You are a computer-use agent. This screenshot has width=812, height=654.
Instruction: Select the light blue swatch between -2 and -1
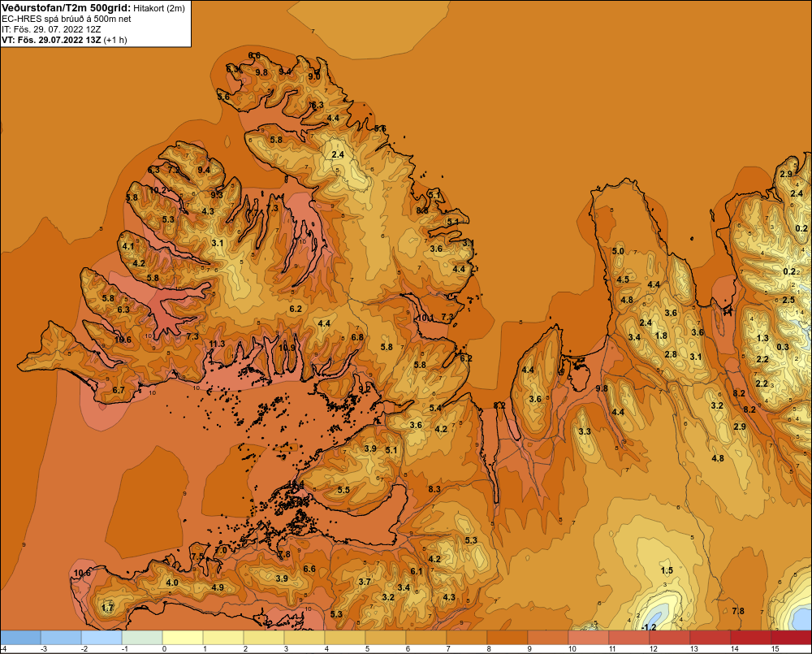(102, 638)
